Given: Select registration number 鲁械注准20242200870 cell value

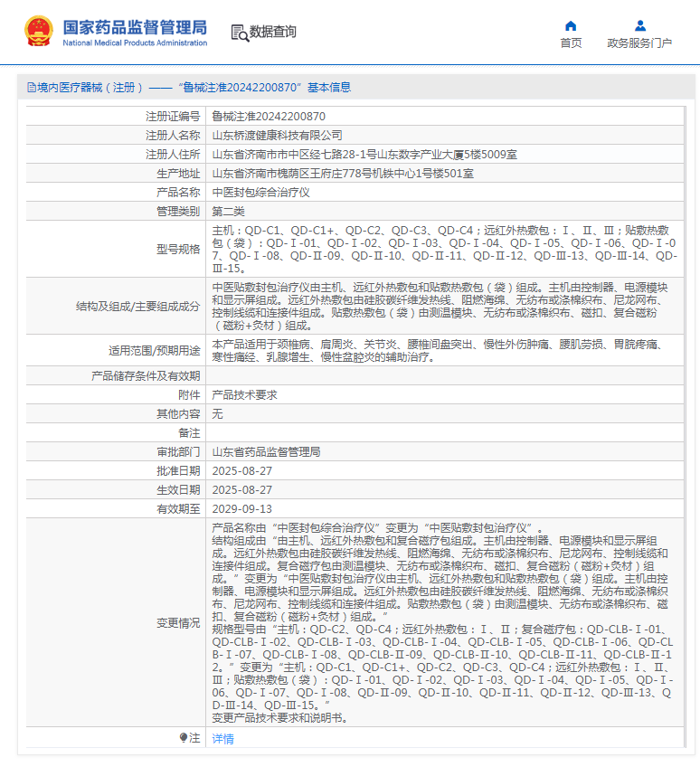Looking at the screenshot, I should [x=269, y=117].
